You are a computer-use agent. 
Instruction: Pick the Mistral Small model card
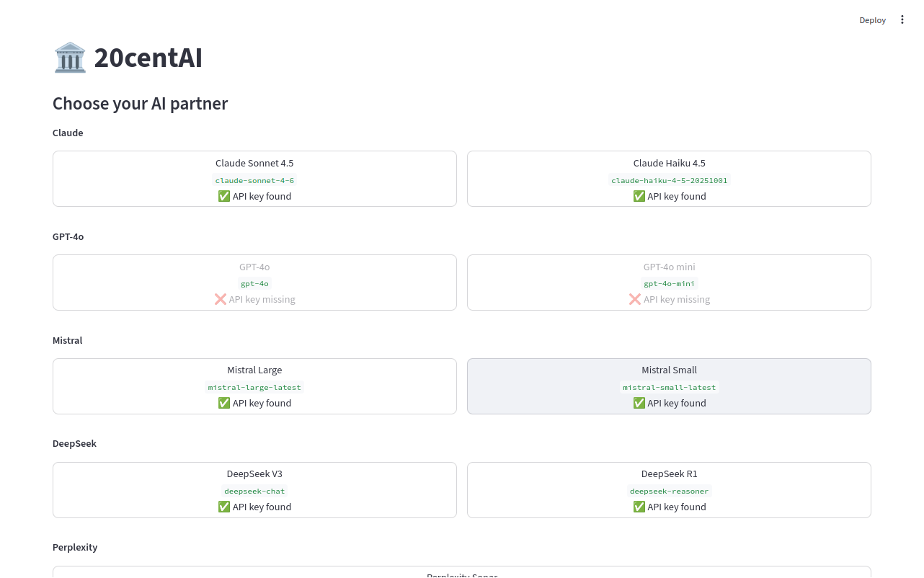(x=669, y=386)
